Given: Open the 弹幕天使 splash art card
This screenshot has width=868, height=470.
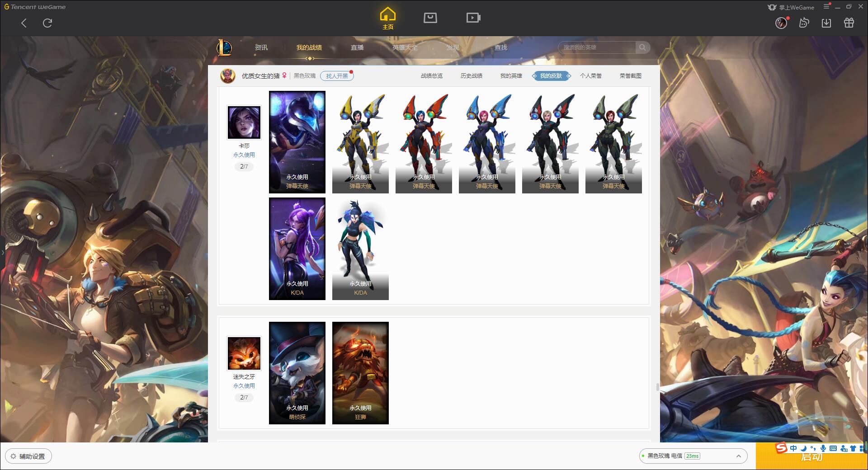Looking at the screenshot, I should [x=297, y=142].
